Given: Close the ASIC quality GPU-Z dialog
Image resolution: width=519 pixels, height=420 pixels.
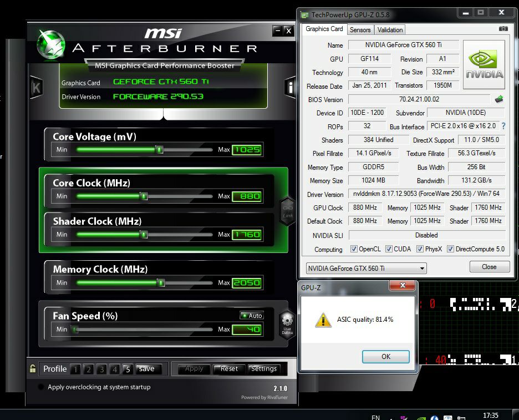Looking at the screenshot, I should point(403,285).
